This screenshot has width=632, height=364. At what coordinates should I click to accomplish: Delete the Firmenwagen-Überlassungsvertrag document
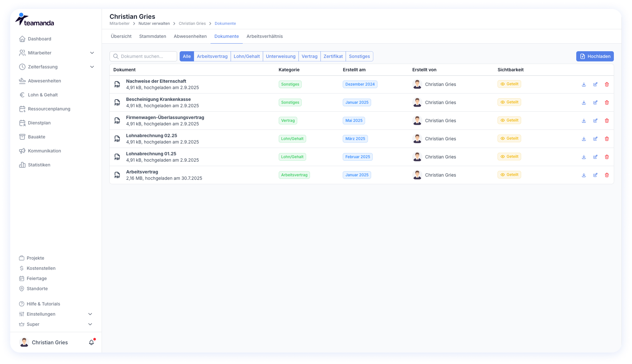coord(607,121)
